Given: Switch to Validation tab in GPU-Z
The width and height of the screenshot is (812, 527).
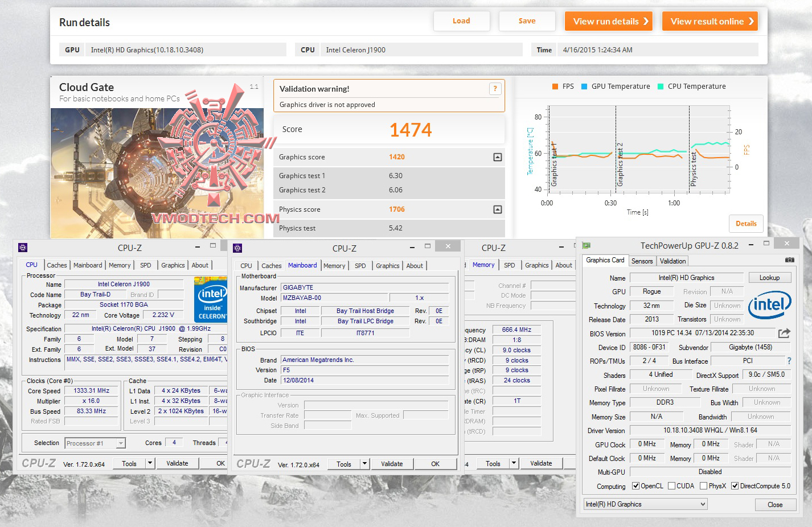Looking at the screenshot, I should [672, 261].
